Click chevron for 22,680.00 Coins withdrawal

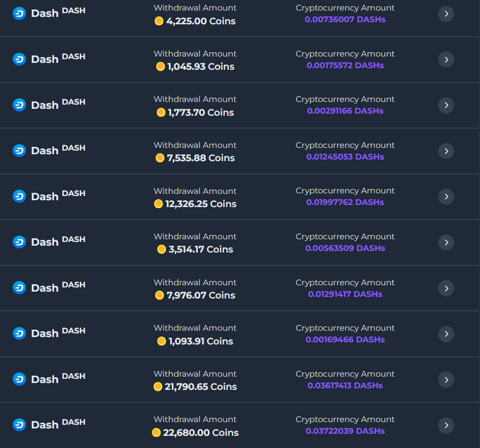(x=446, y=425)
